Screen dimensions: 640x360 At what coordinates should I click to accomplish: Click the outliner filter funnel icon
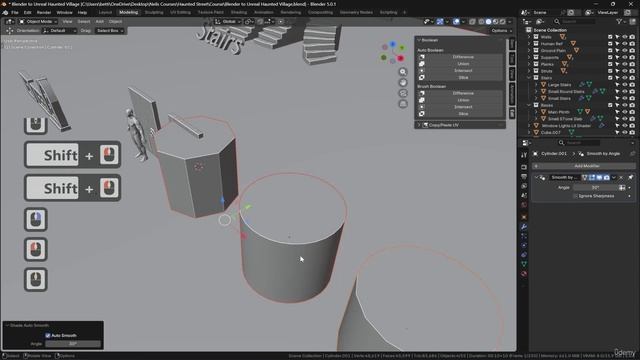click(620, 21)
